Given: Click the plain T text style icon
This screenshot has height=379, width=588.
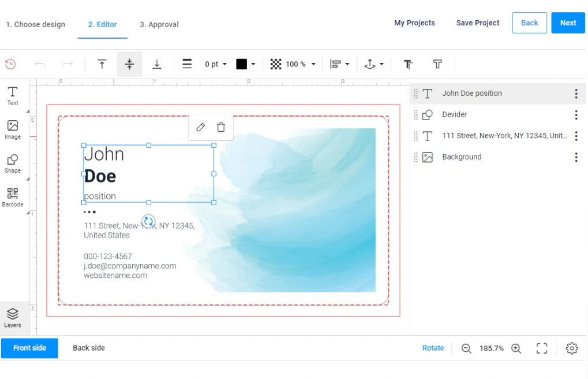Looking at the screenshot, I should pyautogui.click(x=437, y=64).
